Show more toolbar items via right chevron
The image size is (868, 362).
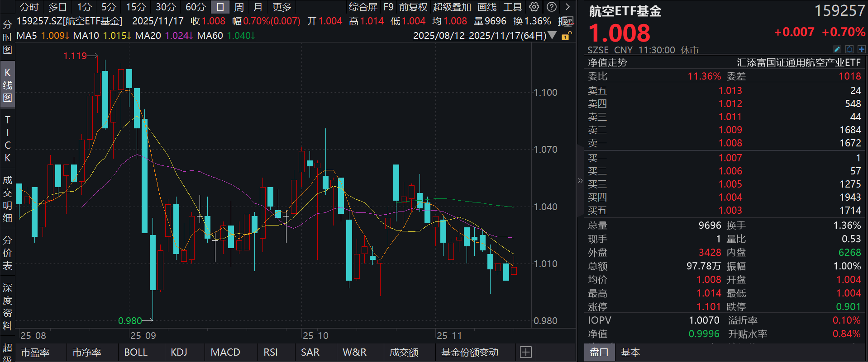coord(568,7)
